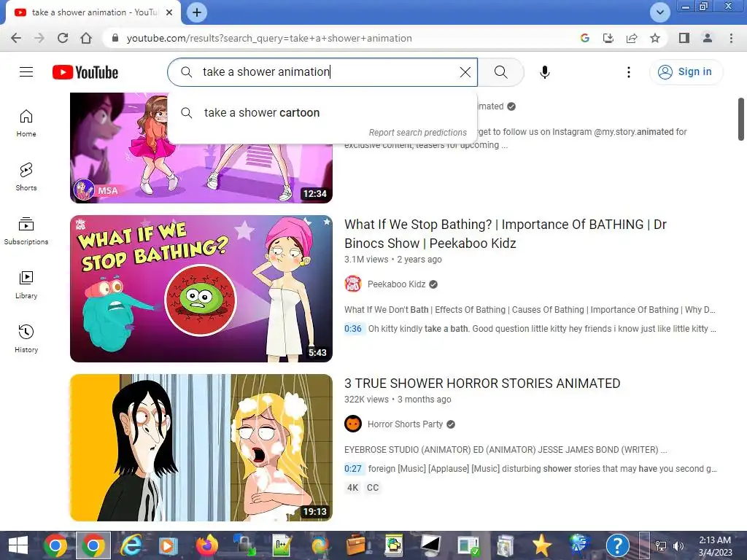Viewport: 747px width, 560px height.
Task: Open Chrome profile avatar
Action: [708, 38]
